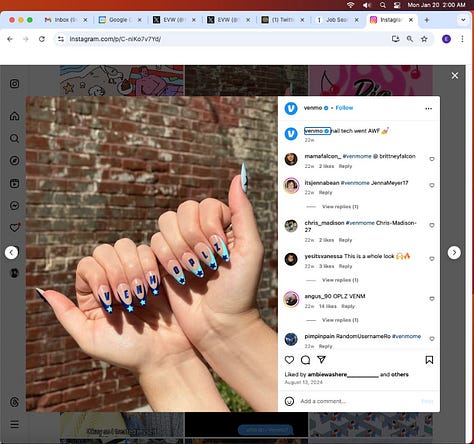The height and width of the screenshot is (444, 474).
Task: Like angus_90 comment
Action: 432,299
